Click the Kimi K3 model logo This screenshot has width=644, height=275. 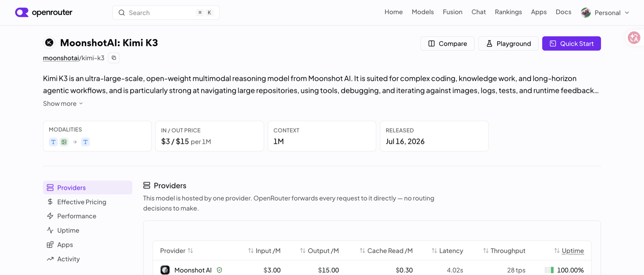point(49,43)
